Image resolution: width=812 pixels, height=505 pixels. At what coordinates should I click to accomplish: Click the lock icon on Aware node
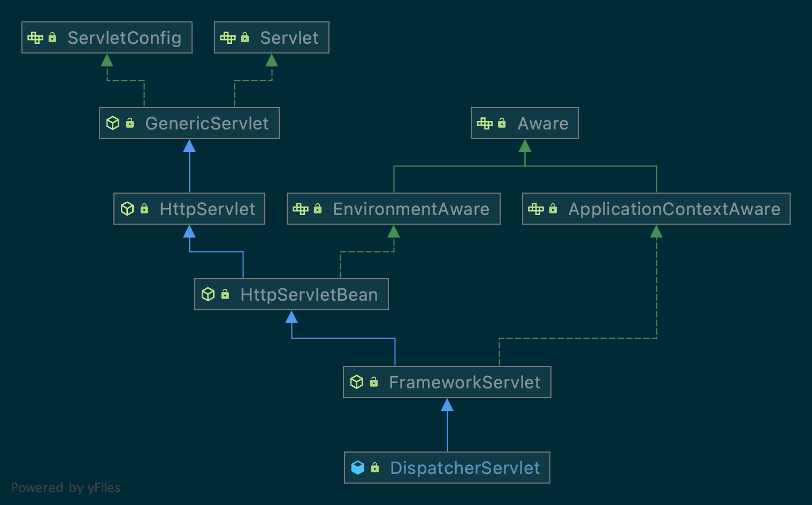(502, 123)
